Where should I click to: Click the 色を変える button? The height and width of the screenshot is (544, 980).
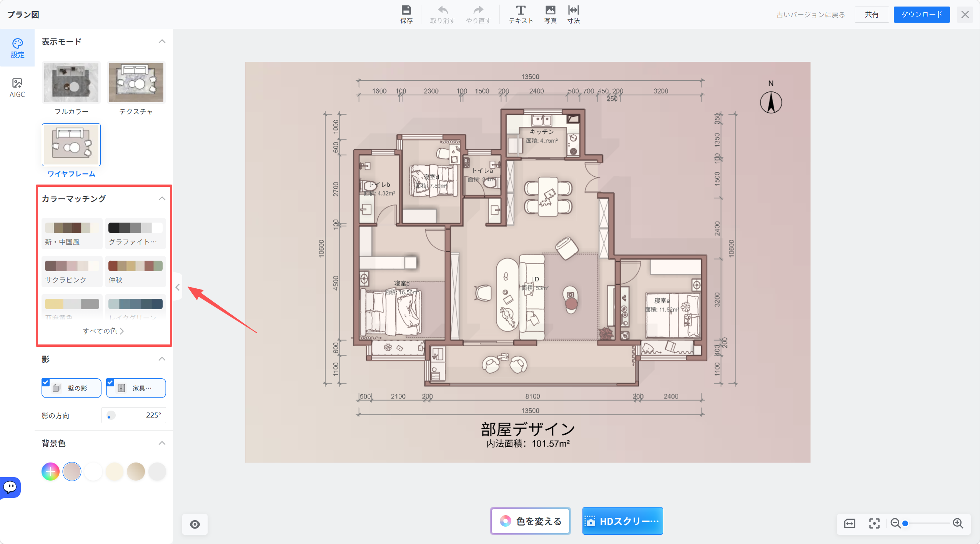(x=530, y=521)
